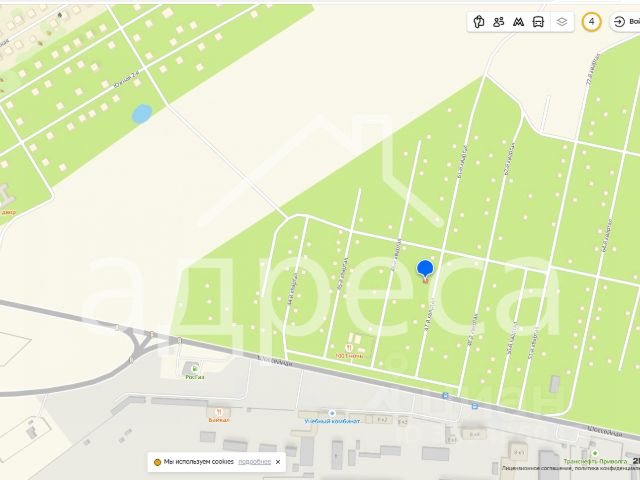The height and width of the screenshot is (480, 640).
Task: Click the Байкал restaurant marker icon
Action: pyautogui.click(x=219, y=412)
